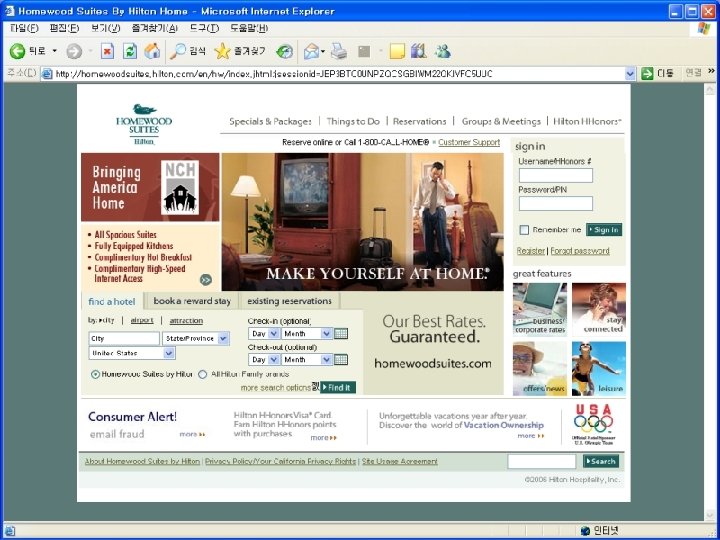Open the Edit (편집) menu
Screen dimensions: 720x540
click(x=64, y=28)
